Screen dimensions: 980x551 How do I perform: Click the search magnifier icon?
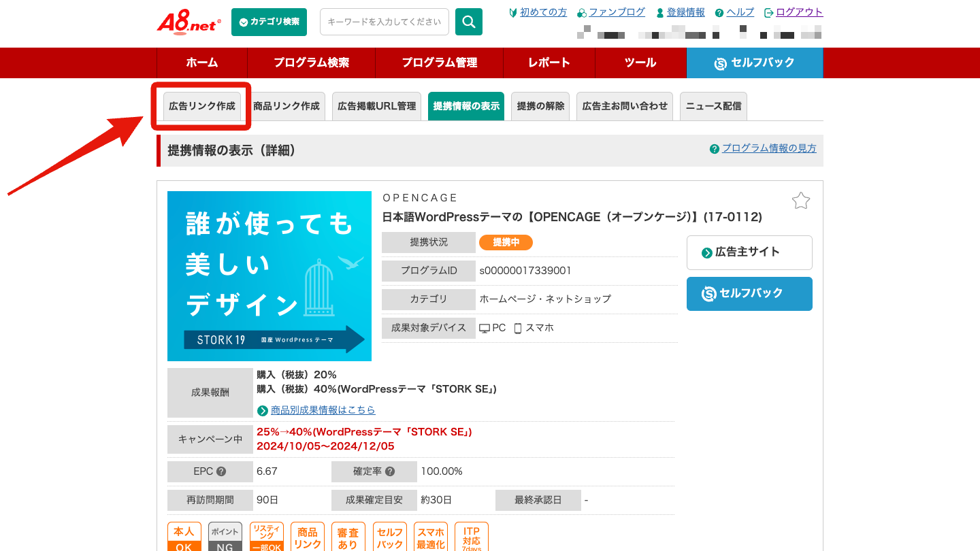click(x=468, y=21)
